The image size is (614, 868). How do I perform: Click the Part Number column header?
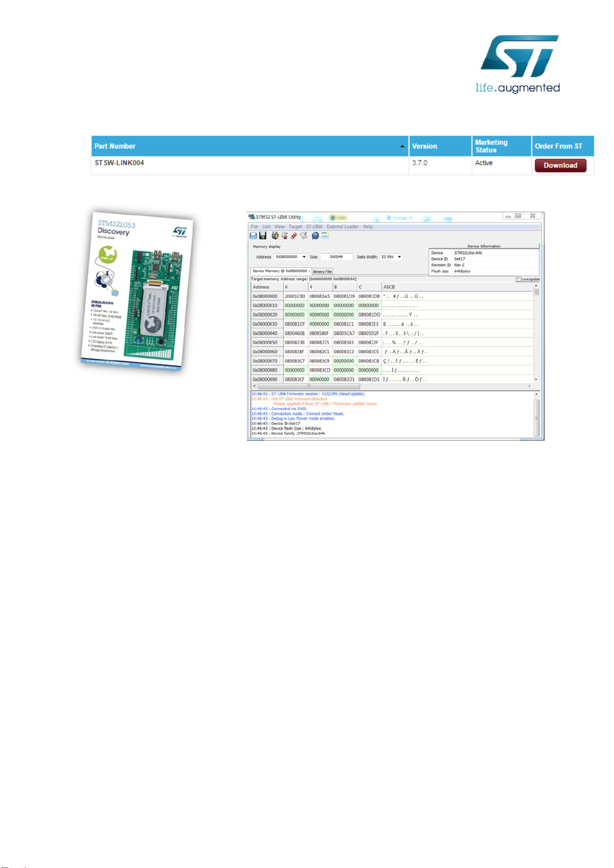(x=250, y=146)
